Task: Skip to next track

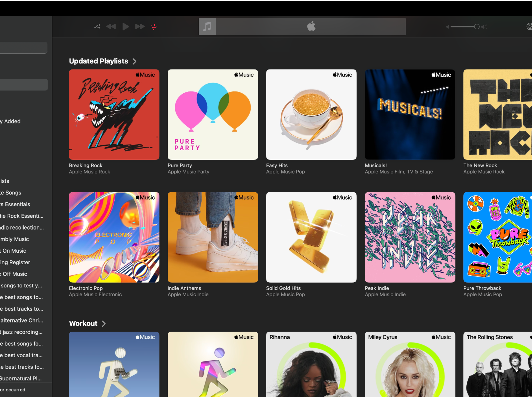Action: 140,27
